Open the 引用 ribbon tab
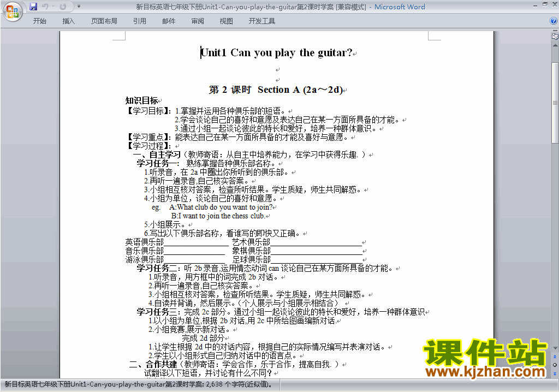 [139, 21]
